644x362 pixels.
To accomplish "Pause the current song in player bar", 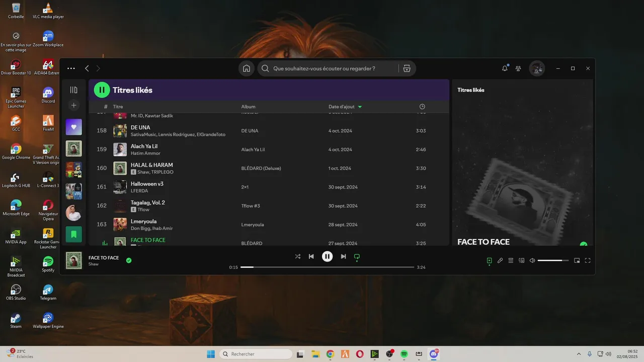I will coord(327,256).
